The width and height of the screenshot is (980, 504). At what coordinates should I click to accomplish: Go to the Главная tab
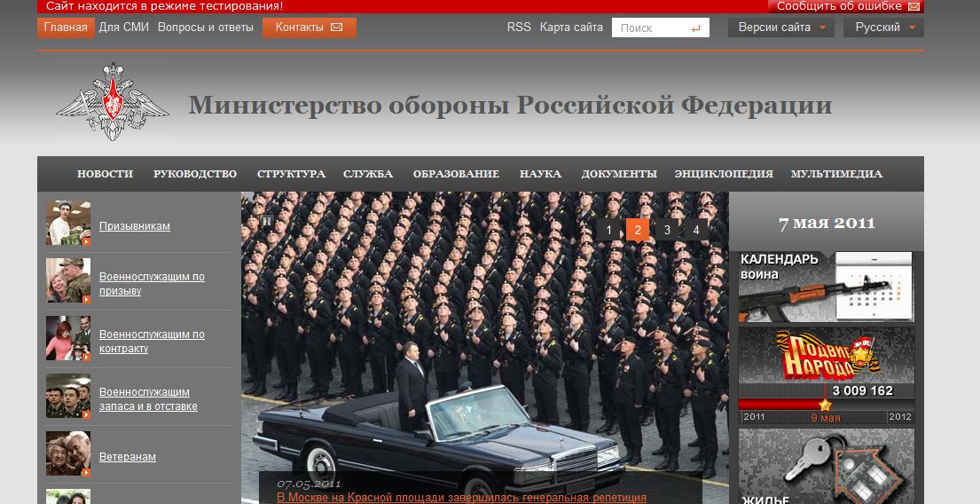[x=66, y=28]
